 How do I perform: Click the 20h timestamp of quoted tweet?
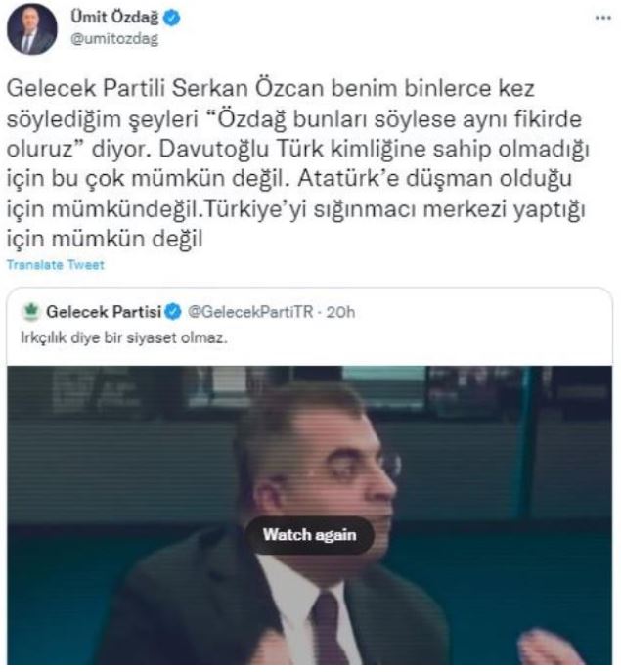340,312
